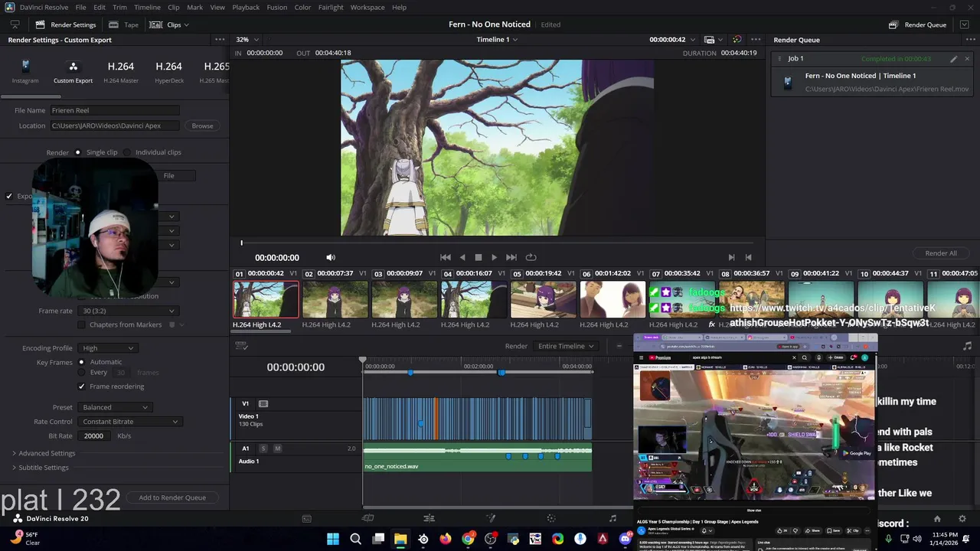Open viewer zoom 32% dropdown
This screenshot has width=980, height=551.
click(247, 40)
